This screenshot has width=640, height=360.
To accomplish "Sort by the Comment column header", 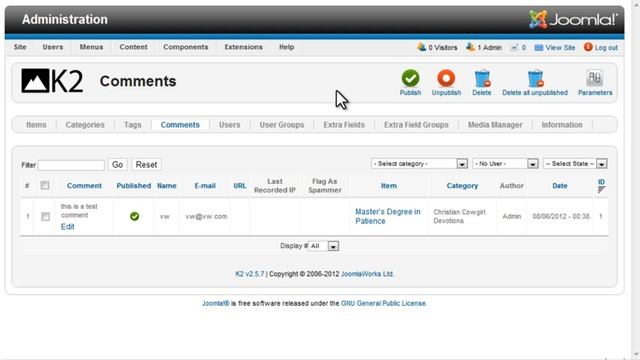I will 84,186.
